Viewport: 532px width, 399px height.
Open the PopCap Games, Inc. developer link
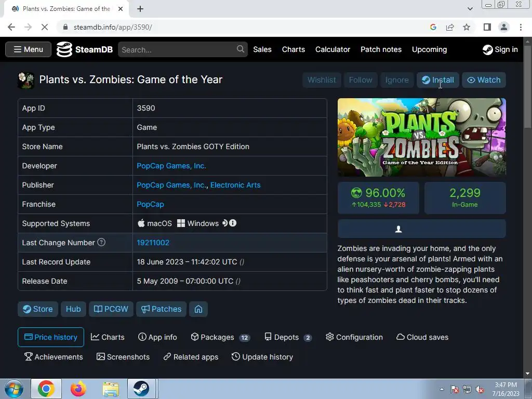coord(171,166)
